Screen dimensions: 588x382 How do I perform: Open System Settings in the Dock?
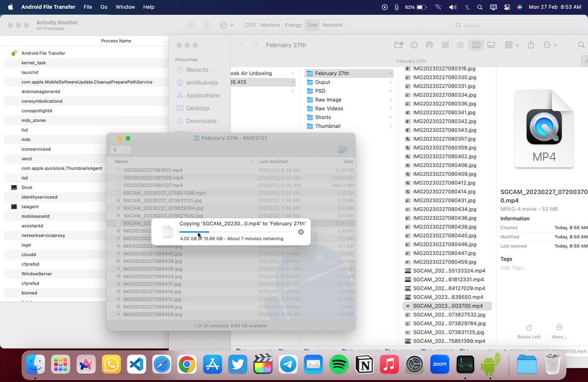(415, 364)
